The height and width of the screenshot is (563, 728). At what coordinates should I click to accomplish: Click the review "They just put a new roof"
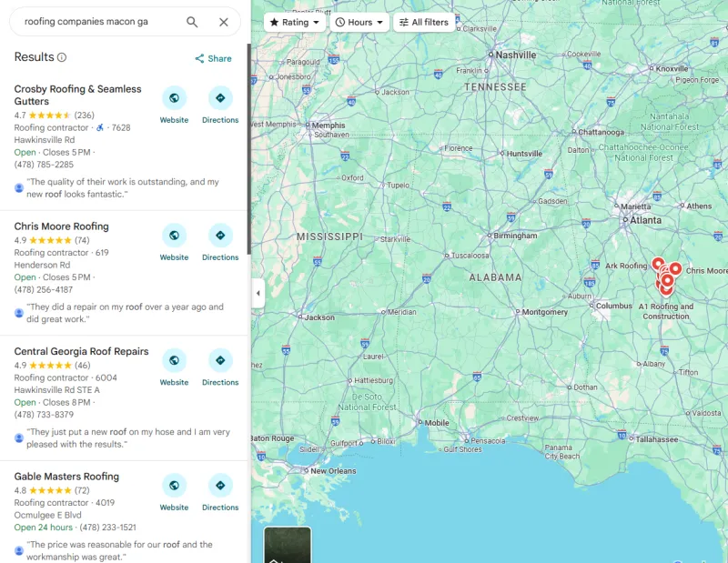click(x=128, y=437)
